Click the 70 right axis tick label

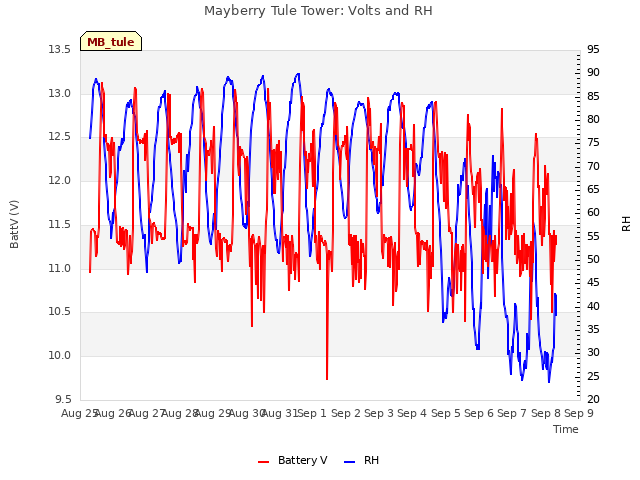pyautogui.click(x=593, y=166)
